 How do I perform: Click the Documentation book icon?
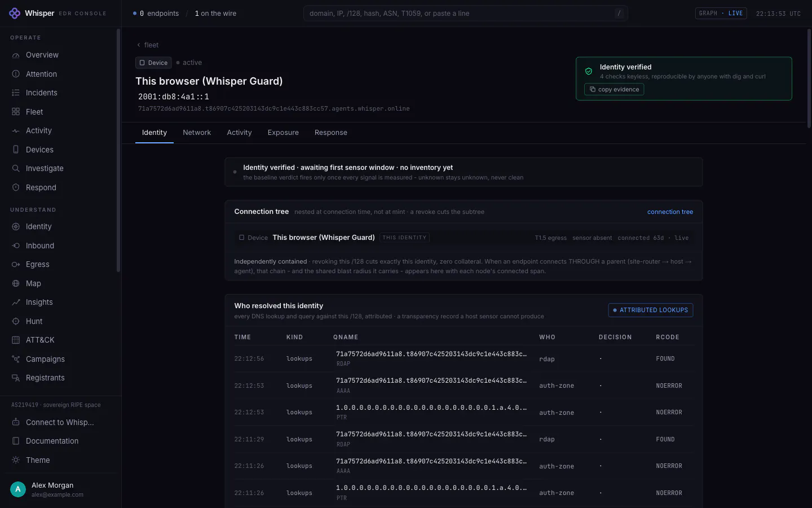16,441
